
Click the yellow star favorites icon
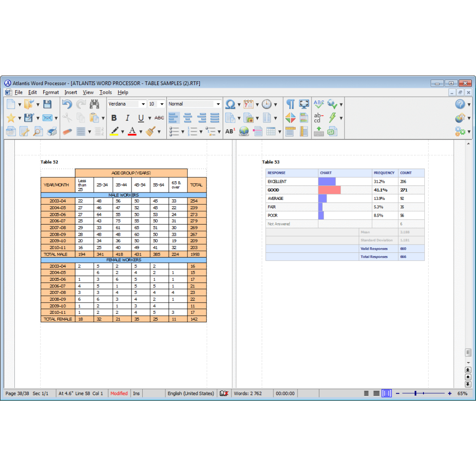11,118
